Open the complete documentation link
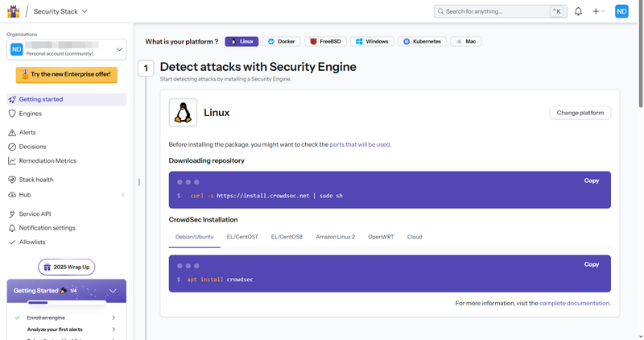Viewport: 644px width, 340px height. pos(575,304)
